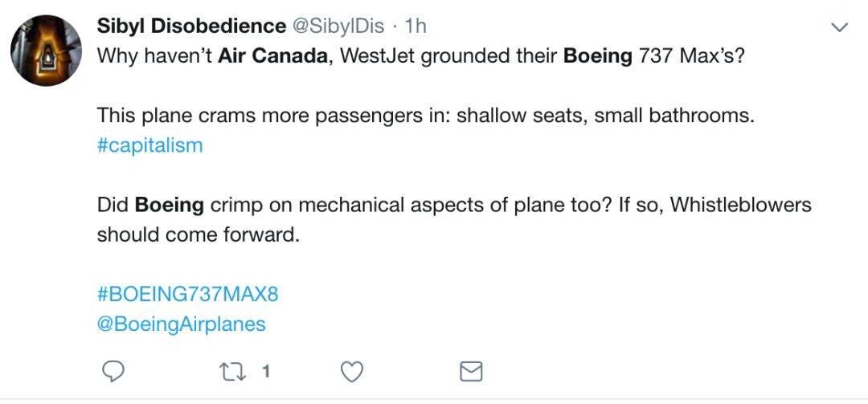Click the sentence about shallow seats
The image size is (868, 404).
(426, 116)
